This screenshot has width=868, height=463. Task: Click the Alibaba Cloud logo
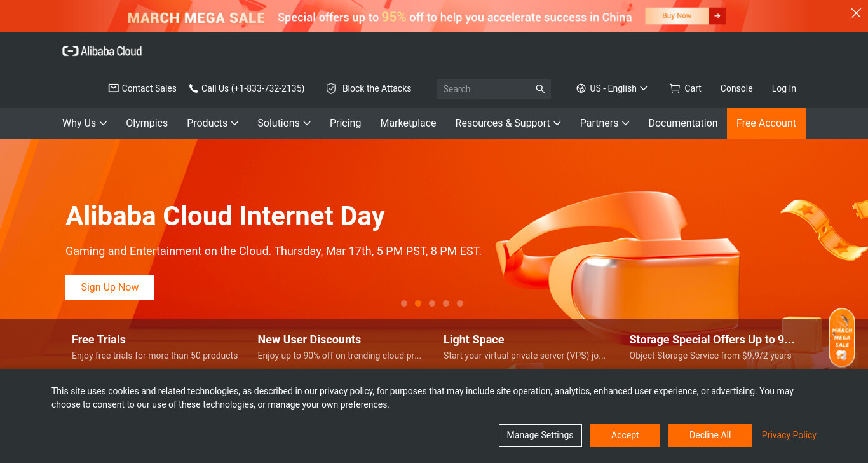(x=102, y=51)
